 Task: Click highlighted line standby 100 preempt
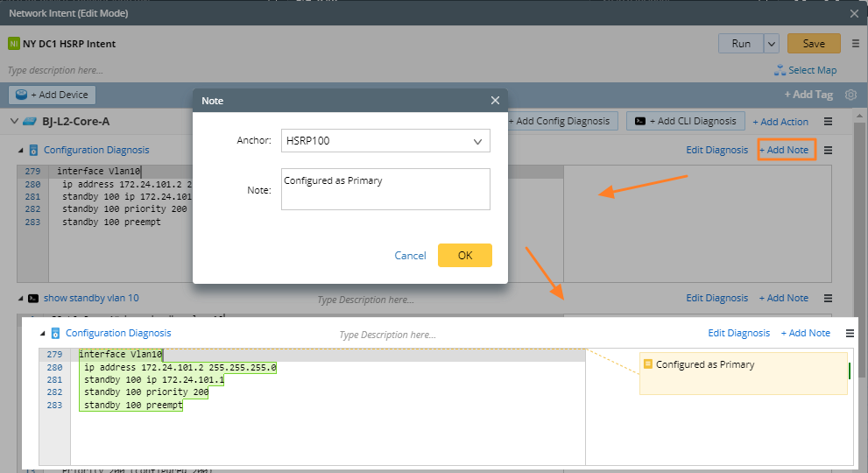131,405
